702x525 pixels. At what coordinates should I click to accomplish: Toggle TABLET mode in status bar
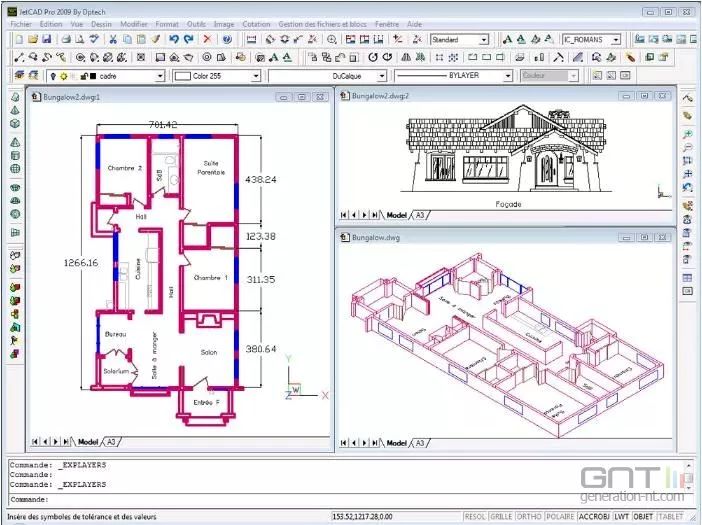click(x=670, y=517)
